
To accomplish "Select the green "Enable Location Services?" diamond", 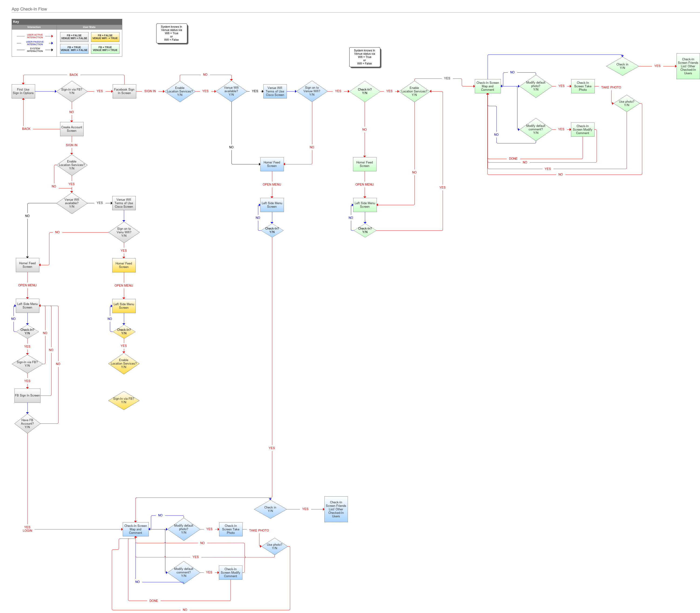I will coord(414,91).
